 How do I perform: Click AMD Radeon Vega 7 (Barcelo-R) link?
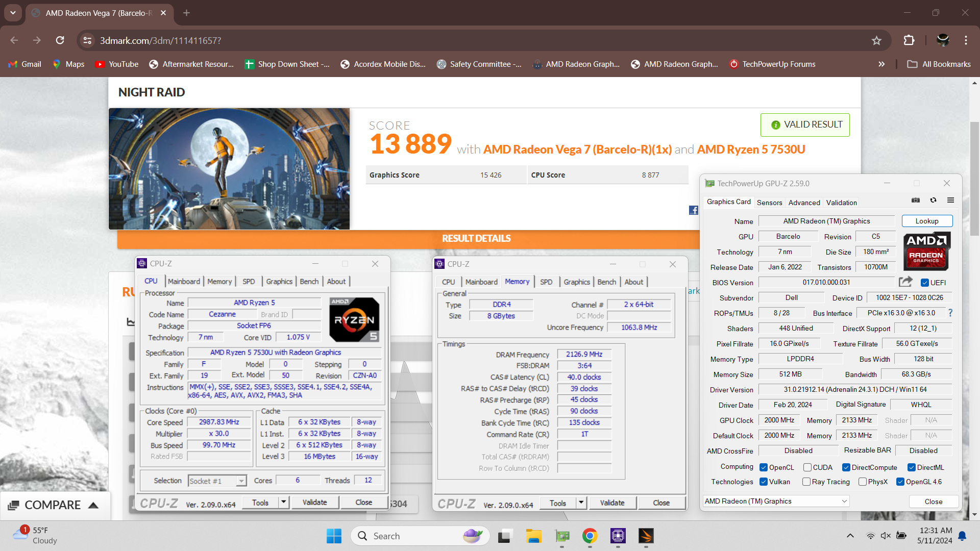click(x=577, y=149)
